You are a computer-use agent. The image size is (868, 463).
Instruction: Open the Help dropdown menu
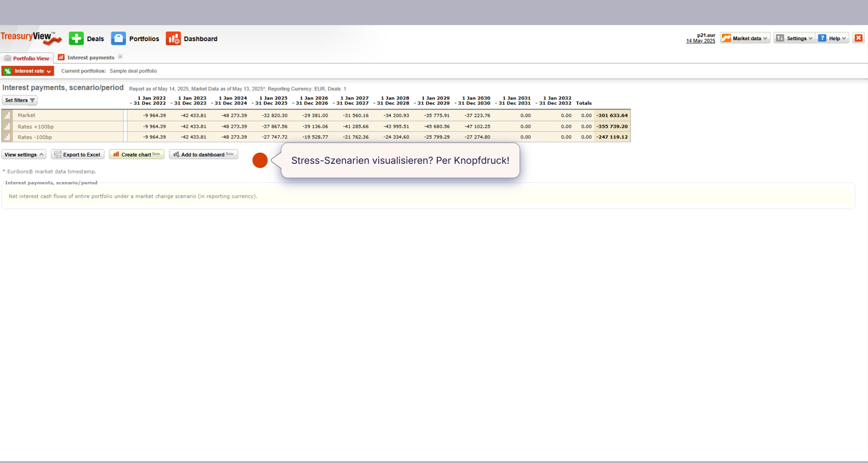pos(833,38)
